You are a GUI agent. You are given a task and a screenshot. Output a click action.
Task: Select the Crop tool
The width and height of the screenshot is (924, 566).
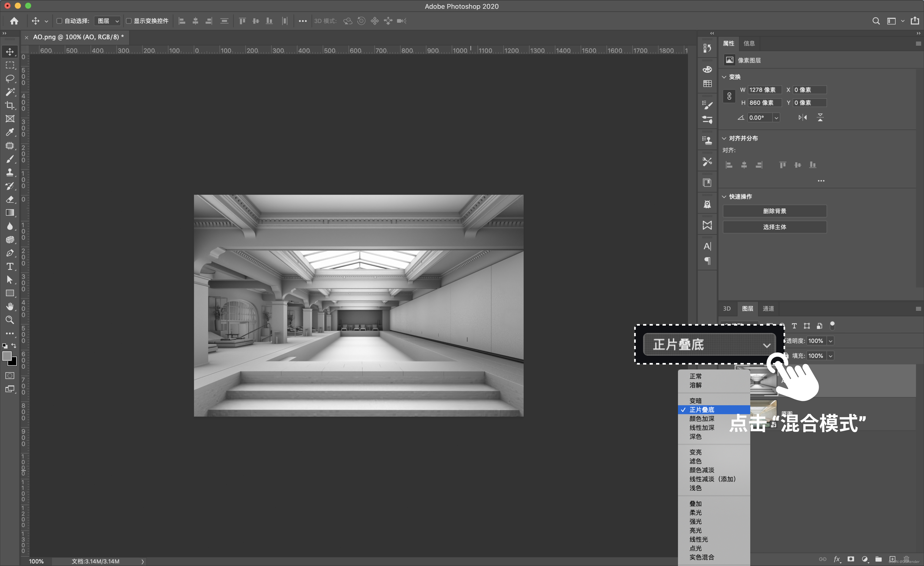[x=10, y=105]
